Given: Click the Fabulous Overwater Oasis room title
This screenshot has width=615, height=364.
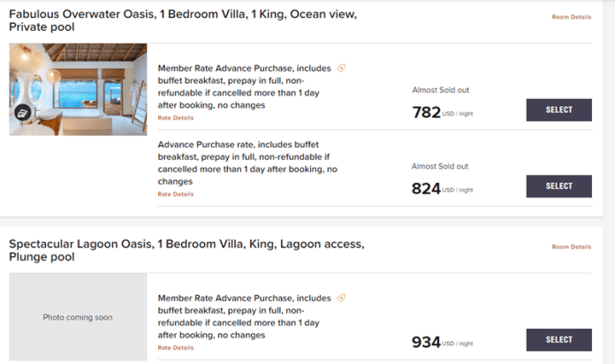Looking at the screenshot, I should (183, 20).
